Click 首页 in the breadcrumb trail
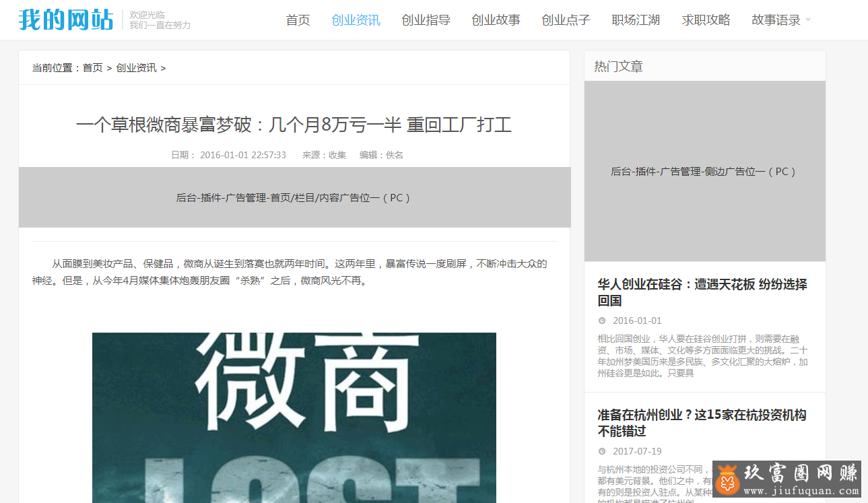 92,67
